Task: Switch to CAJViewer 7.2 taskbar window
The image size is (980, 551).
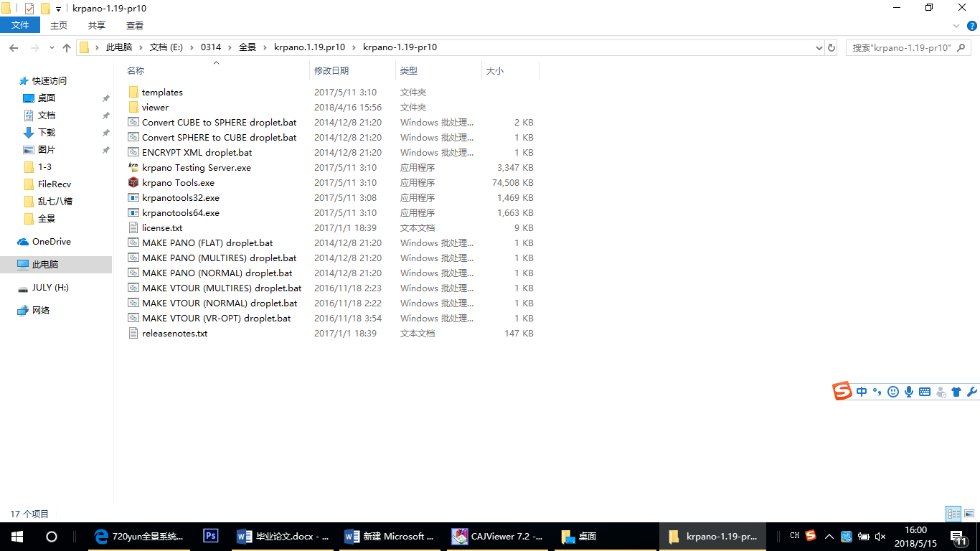Action: point(499,536)
